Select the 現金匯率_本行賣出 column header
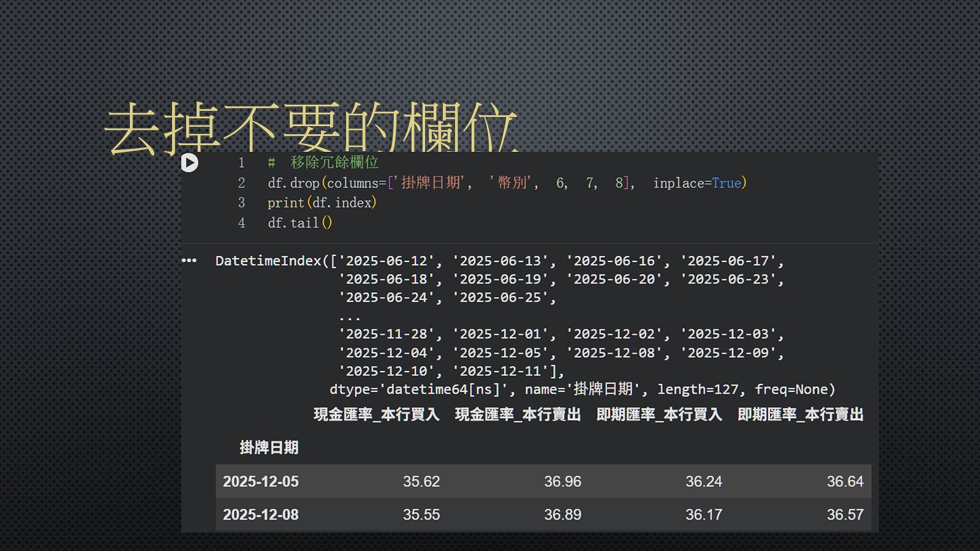 tap(518, 414)
